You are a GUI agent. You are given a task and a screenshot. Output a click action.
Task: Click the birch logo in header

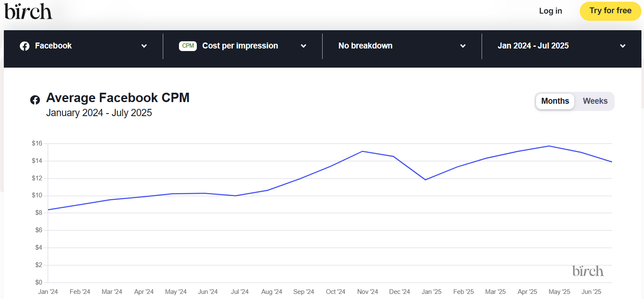click(28, 11)
